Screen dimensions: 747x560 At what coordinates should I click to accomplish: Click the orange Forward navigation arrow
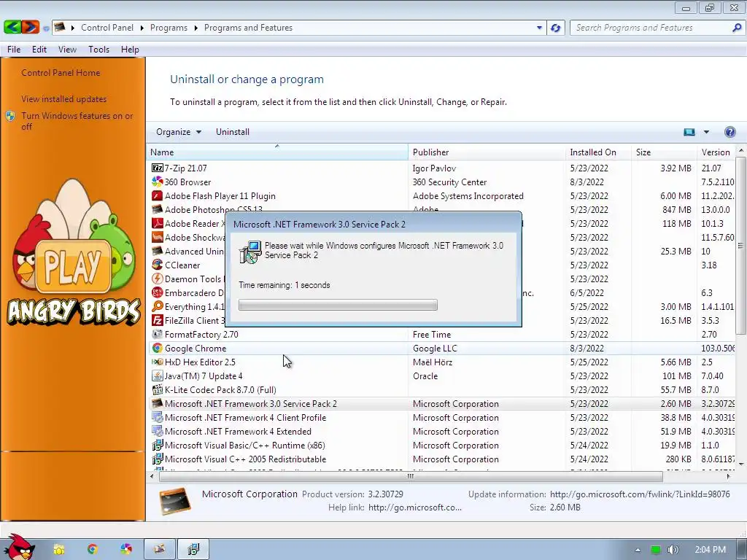click(x=31, y=27)
